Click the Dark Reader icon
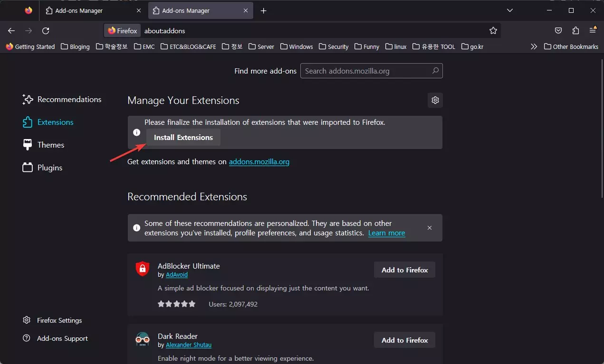This screenshot has height=364, width=604. point(143,339)
